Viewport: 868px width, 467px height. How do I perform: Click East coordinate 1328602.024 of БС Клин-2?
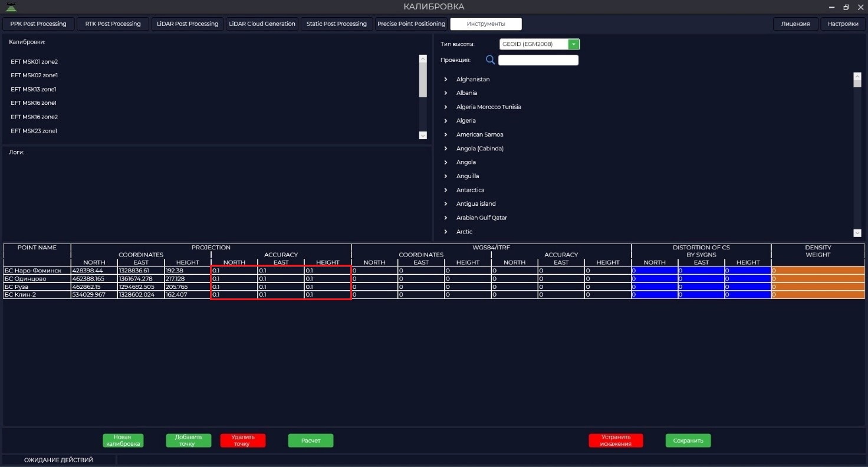pyautogui.click(x=141, y=295)
